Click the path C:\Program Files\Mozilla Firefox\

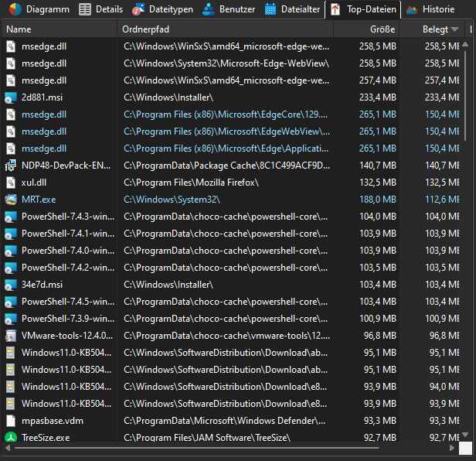coord(192,183)
